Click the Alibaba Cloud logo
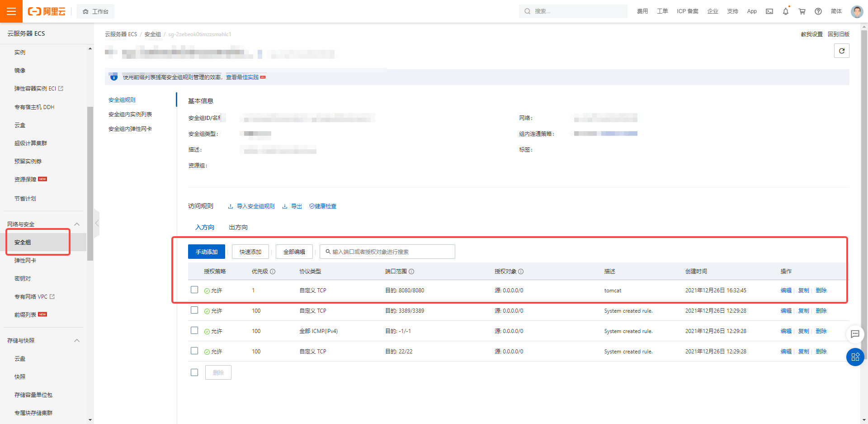Viewport: 868px width, 424px height. pyautogui.click(x=47, y=11)
